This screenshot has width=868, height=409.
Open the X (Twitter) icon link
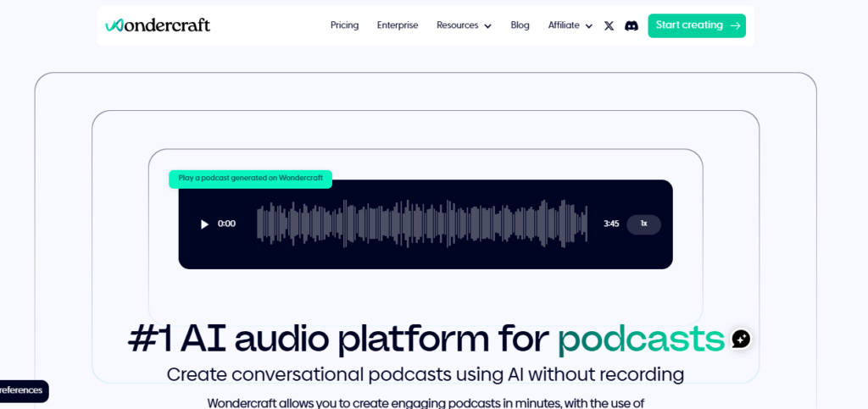click(x=609, y=25)
